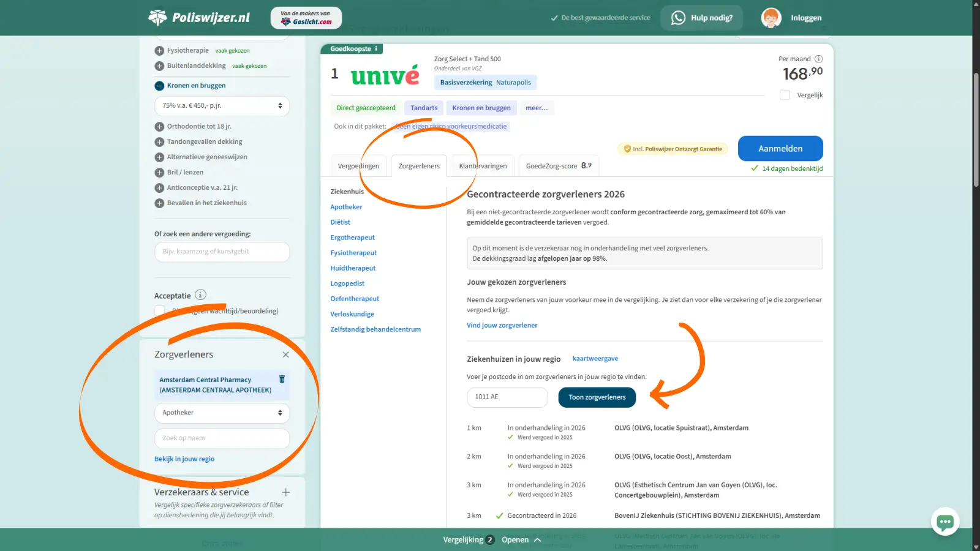Expand Orthodontie tot 18 jr. plus icon
The width and height of the screenshot is (980, 551).
coord(159,127)
